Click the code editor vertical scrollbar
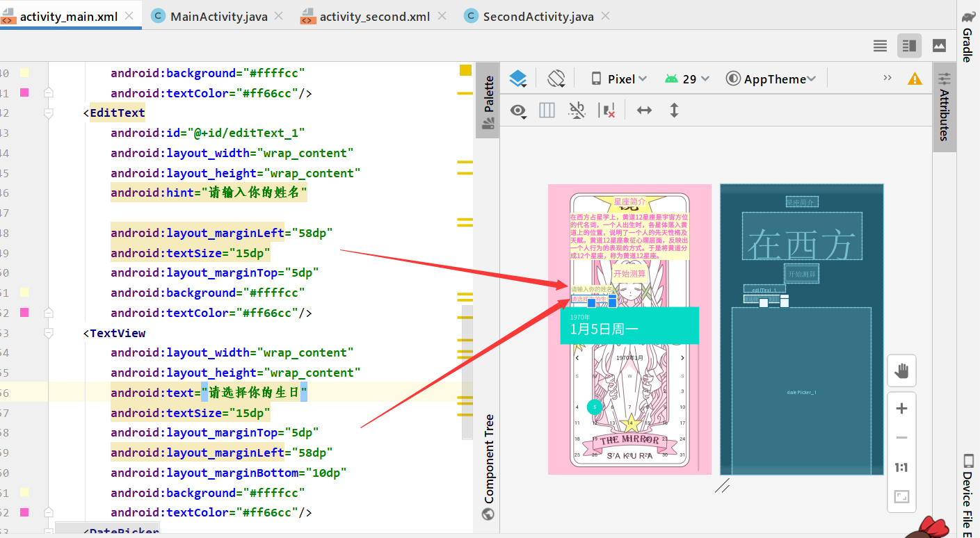The width and height of the screenshot is (980, 538). point(467,372)
